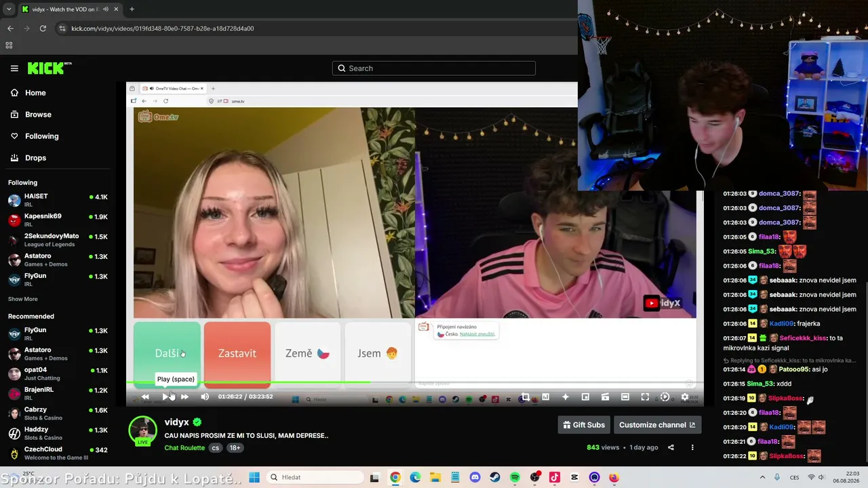Image resolution: width=868 pixels, height=488 pixels.
Task: Click the Kick logo
Action: pyautogui.click(x=50, y=68)
